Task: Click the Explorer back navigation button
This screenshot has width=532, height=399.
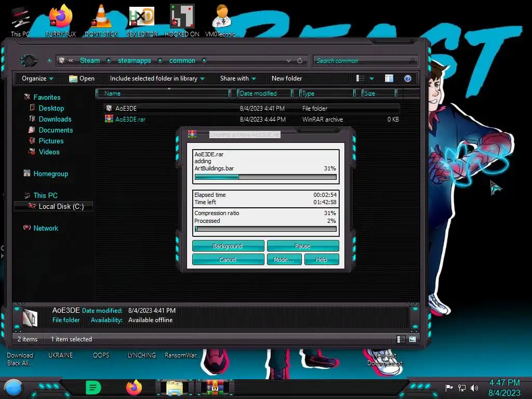Action: 29,61
